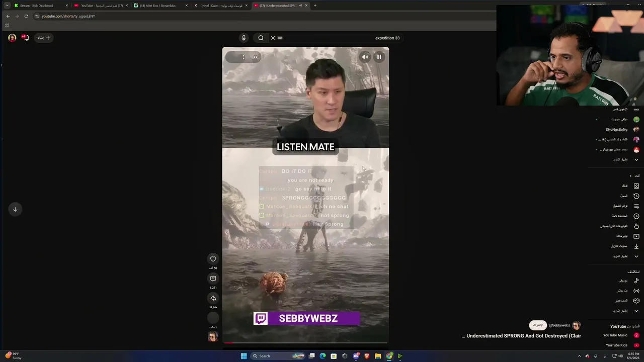Switch to the YouTube (37) tab
The image size is (644, 362).
click(101, 6)
